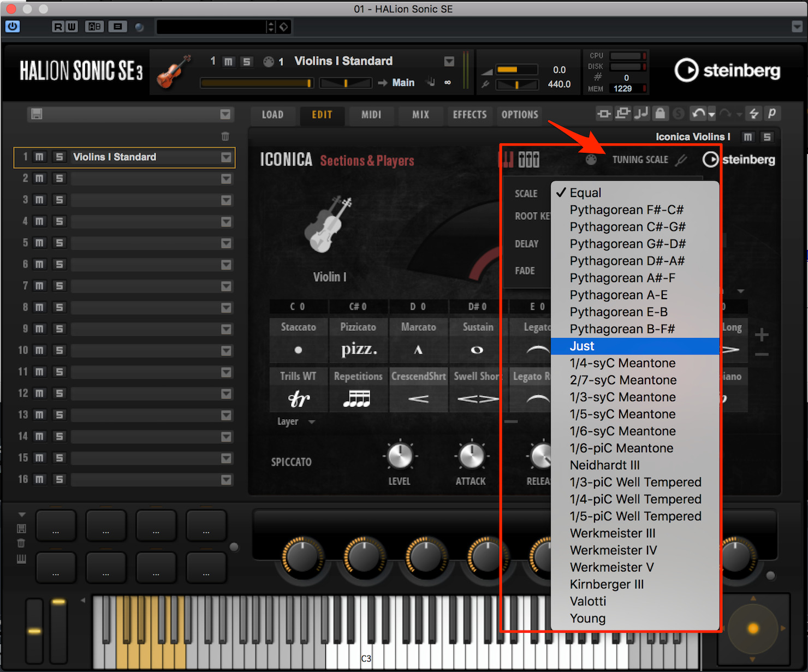This screenshot has height=672, width=808.
Task: Select the Staccato articulation
Action: [x=298, y=341]
